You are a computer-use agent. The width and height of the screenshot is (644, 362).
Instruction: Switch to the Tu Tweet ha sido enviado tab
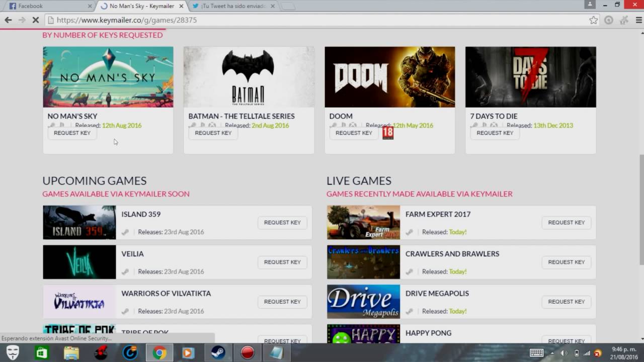pos(232,6)
